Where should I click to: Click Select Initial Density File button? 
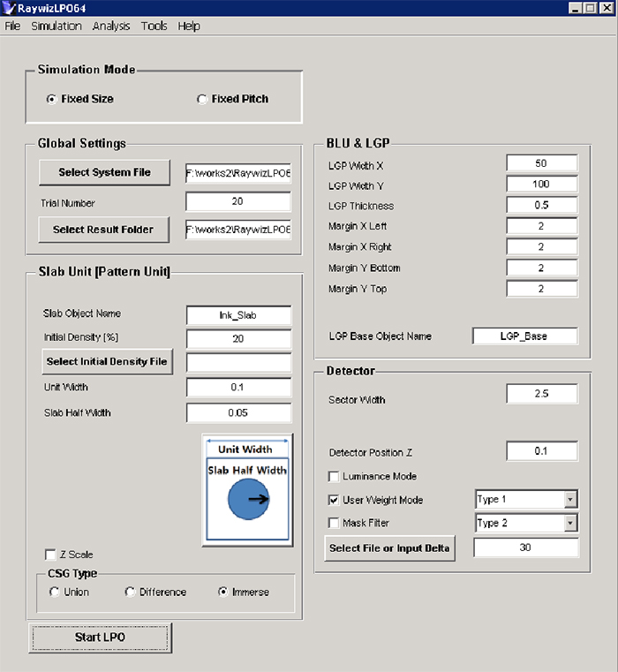pos(106,361)
